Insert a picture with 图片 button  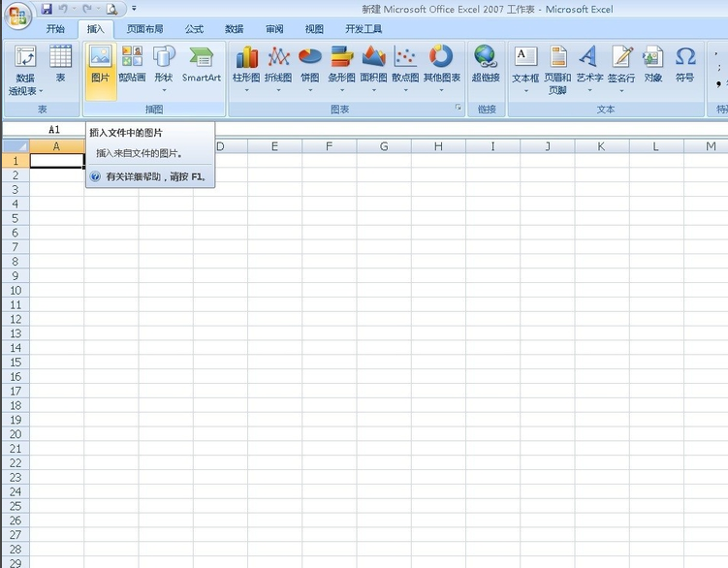[100, 71]
